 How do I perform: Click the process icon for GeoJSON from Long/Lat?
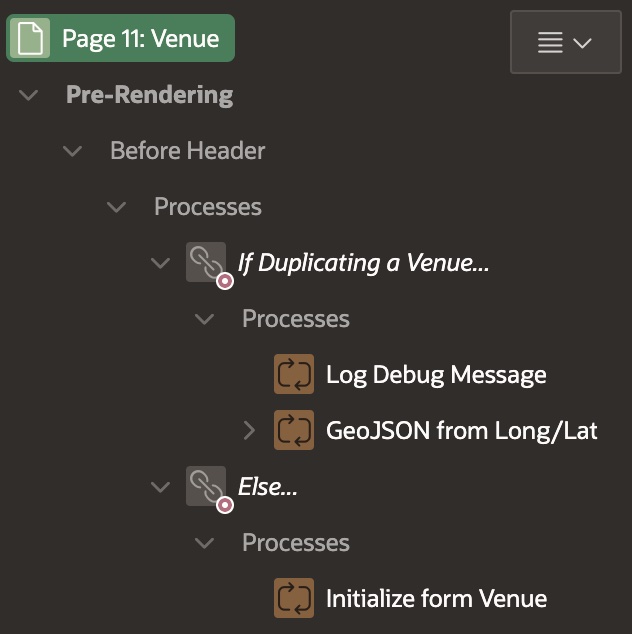click(294, 431)
